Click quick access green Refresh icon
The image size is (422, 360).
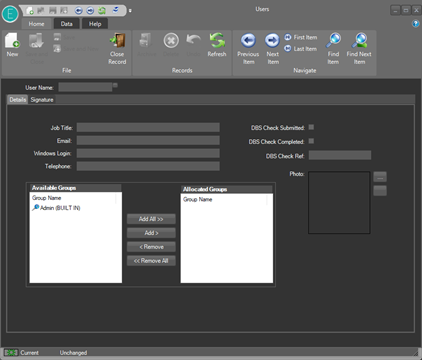[102, 11]
